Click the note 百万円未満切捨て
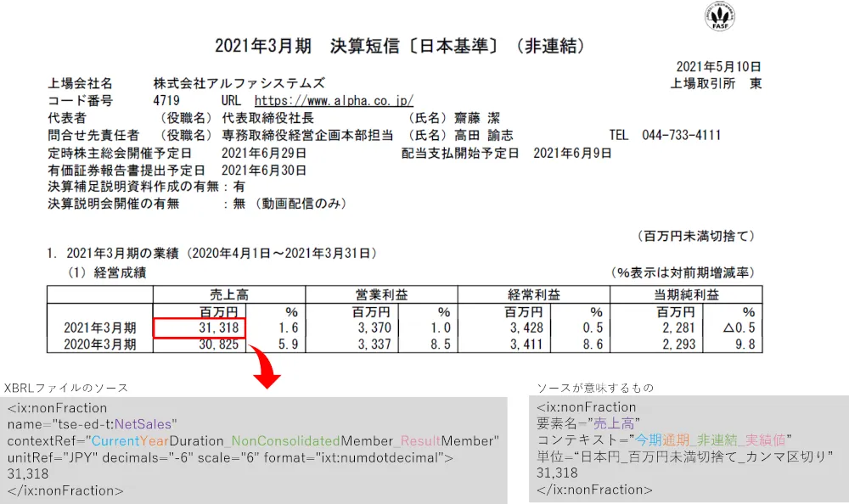 [696, 236]
